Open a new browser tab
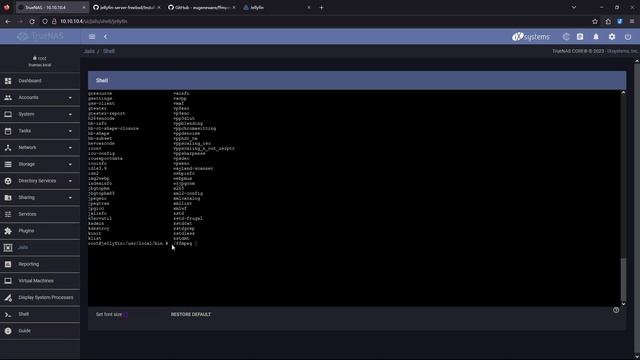This screenshot has width=640, height=360. click(x=322, y=7)
